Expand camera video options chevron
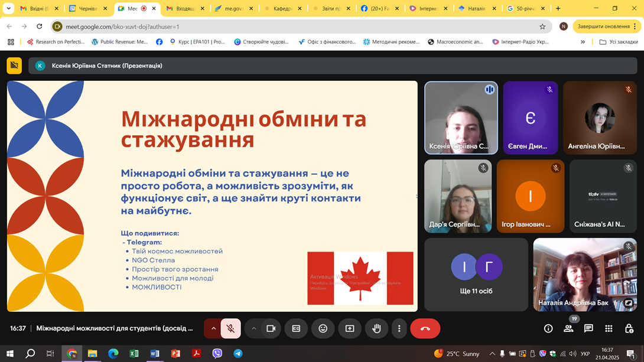644x362 pixels. (x=253, y=329)
